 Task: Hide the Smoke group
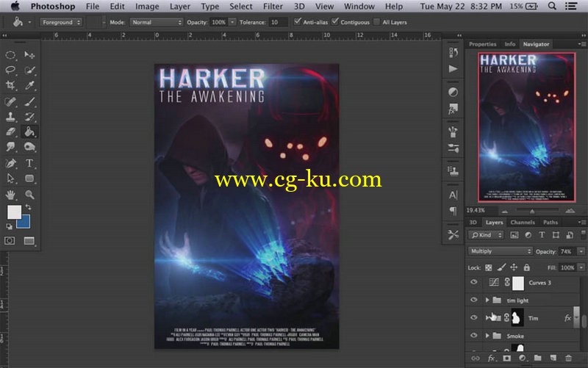pos(473,336)
